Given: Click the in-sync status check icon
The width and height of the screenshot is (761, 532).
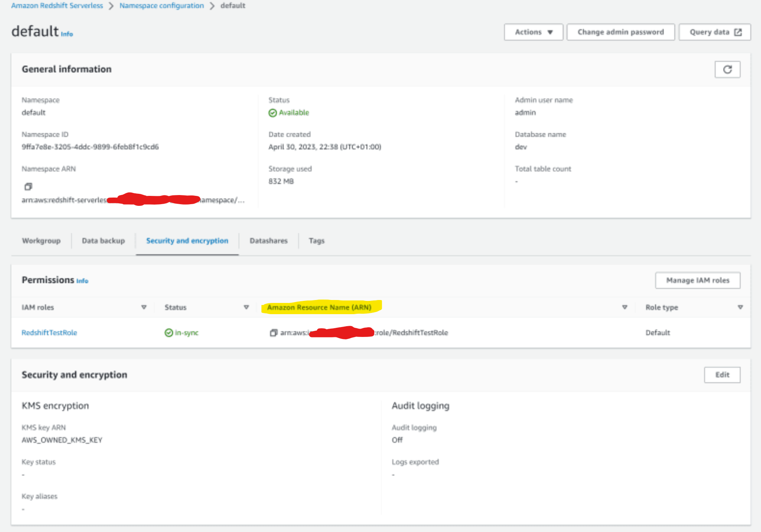Looking at the screenshot, I should [x=169, y=333].
